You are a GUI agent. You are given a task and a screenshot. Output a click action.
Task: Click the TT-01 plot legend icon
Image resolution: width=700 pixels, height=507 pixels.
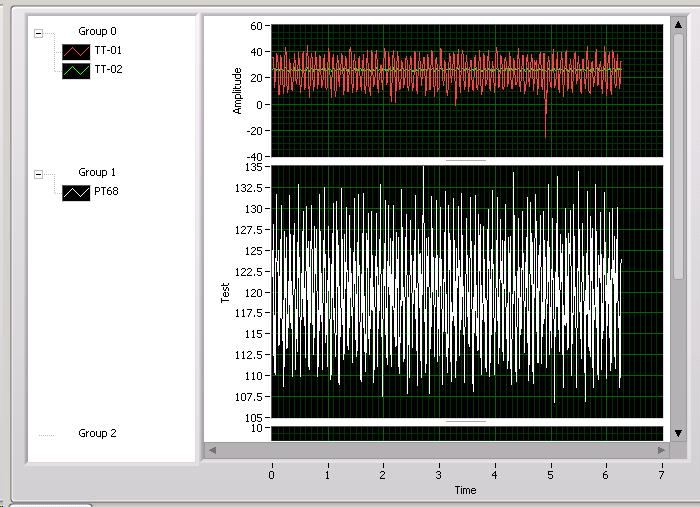pyautogui.click(x=76, y=50)
